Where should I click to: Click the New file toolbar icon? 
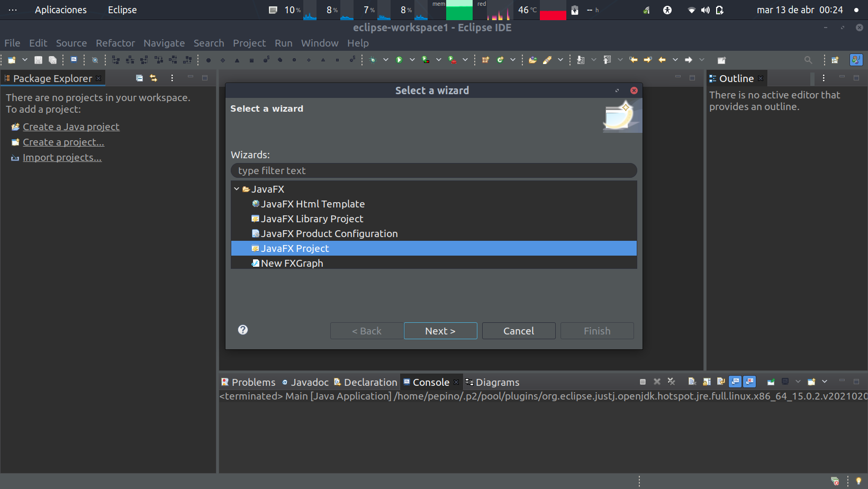coord(12,60)
